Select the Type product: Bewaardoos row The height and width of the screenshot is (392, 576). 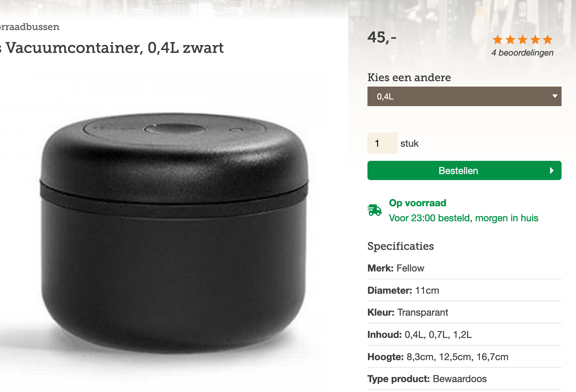[x=464, y=379]
